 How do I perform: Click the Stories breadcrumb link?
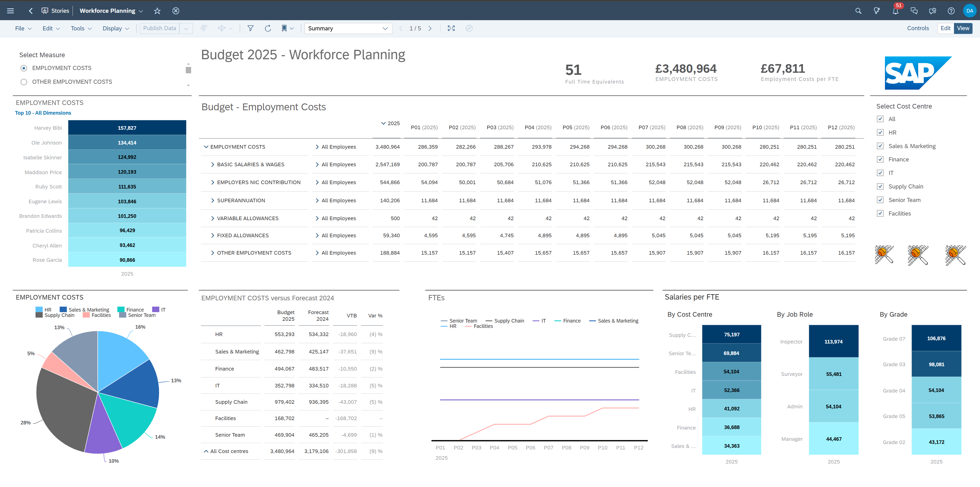60,11
